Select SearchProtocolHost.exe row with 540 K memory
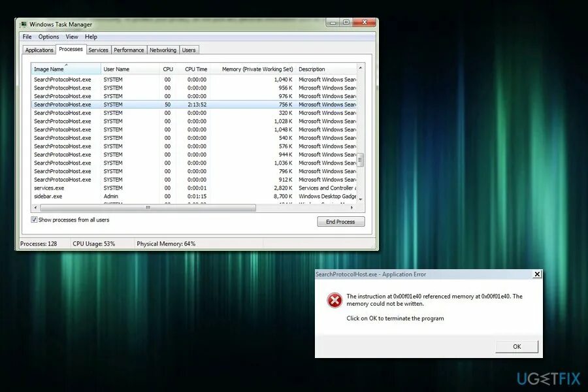 pyautogui.click(x=194, y=138)
